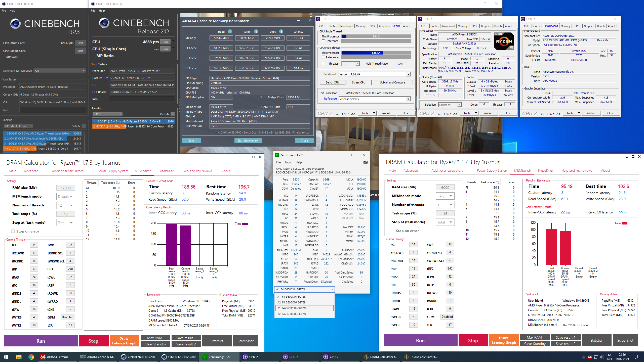Open the MEMbench mode dropdown set to Default

pos(66,197)
